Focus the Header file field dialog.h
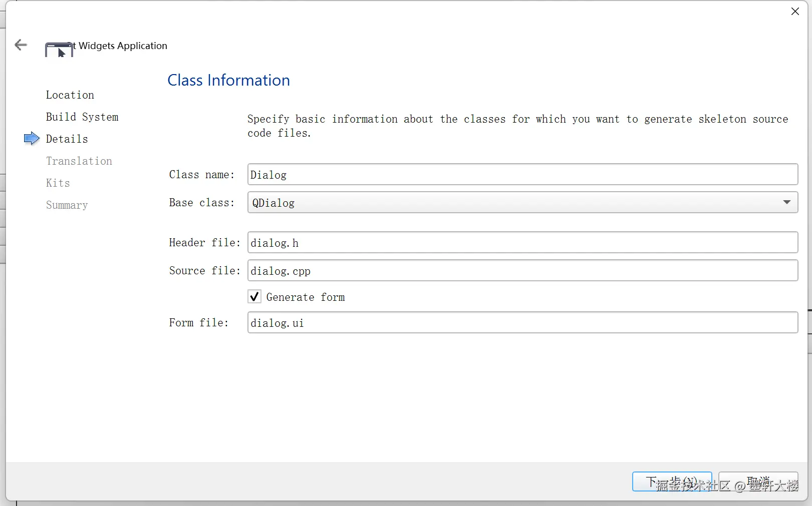 [x=522, y=243]
